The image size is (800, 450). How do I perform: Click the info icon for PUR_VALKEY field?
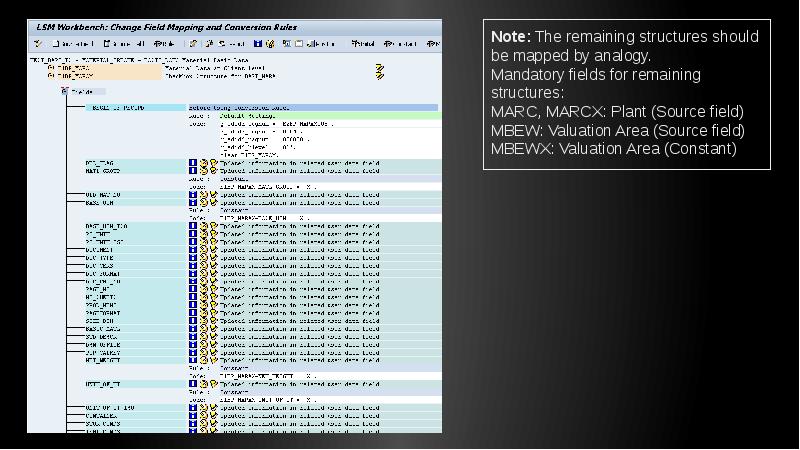[193, 351]
